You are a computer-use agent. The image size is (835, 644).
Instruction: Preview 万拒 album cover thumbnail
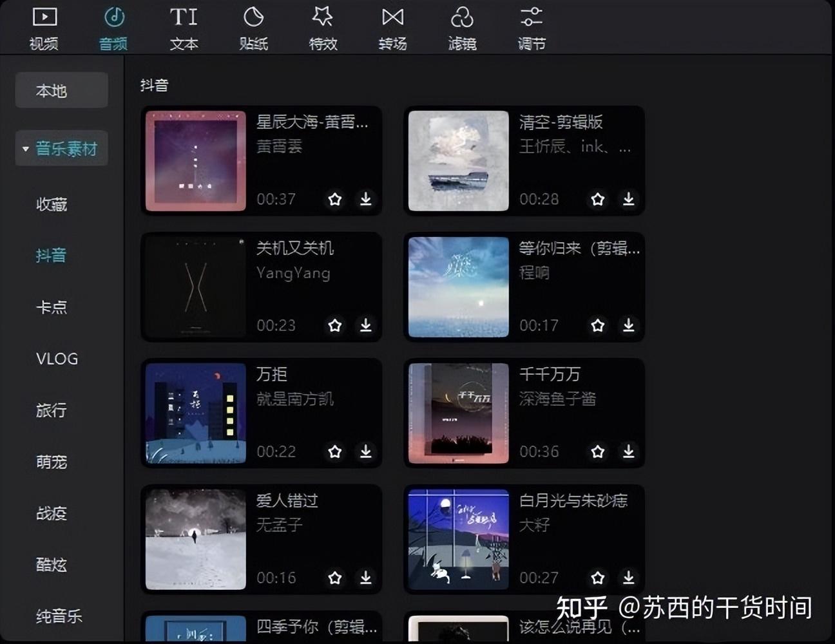point(196,413)
